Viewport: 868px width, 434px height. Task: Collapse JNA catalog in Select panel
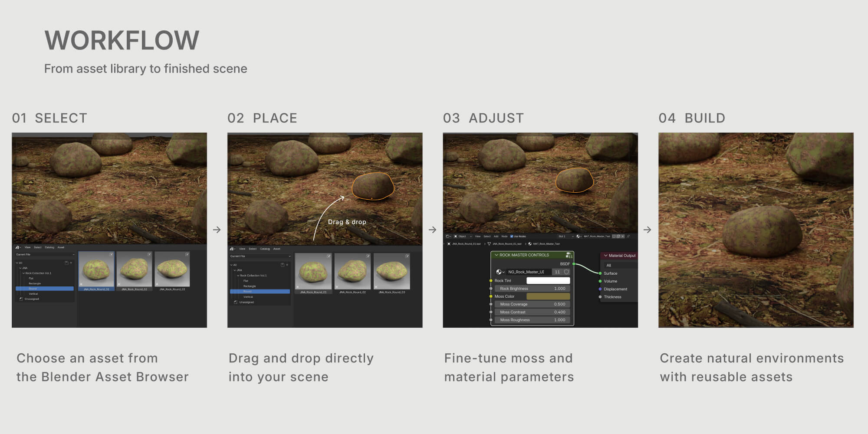click(20, 268)
